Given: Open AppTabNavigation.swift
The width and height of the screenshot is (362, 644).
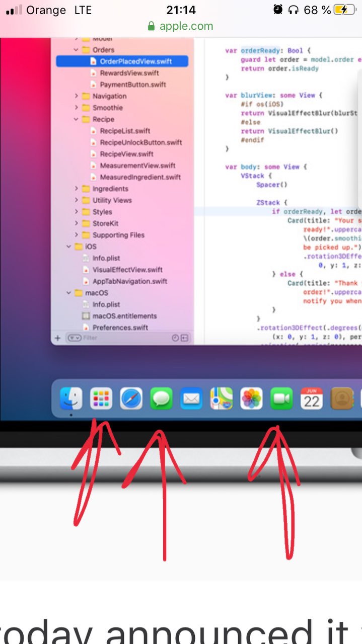Looking at the screenshot, I should point(130,281).
